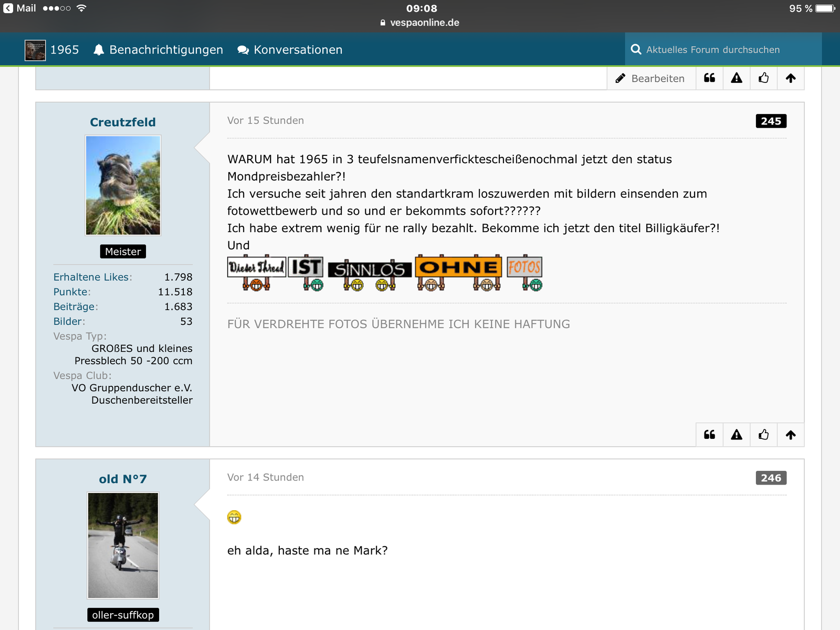Click quote icon in Creutzfeld's post footer
The image size is (840, 630).
click(709, 435)
